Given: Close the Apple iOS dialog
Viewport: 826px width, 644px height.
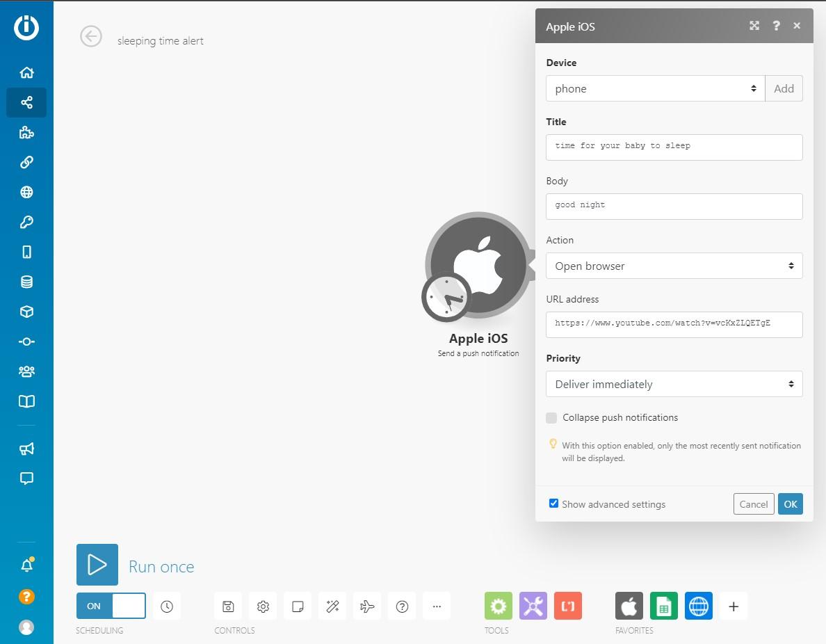Looking at the screenshot, I should point(797,26).
